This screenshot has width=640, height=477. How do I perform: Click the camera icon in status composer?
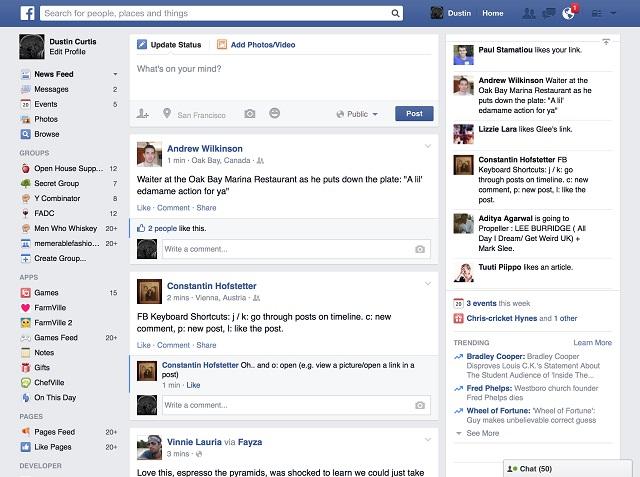pos(250,114)
